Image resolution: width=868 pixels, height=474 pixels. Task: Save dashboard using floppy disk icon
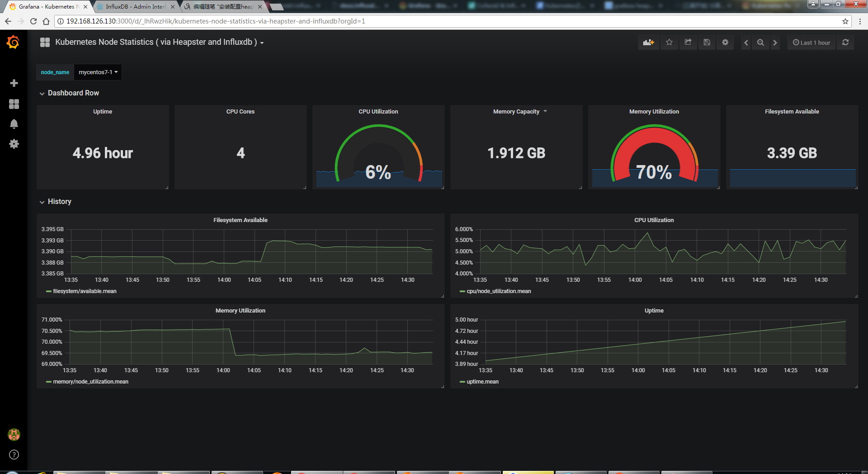[x=707, y=43]
